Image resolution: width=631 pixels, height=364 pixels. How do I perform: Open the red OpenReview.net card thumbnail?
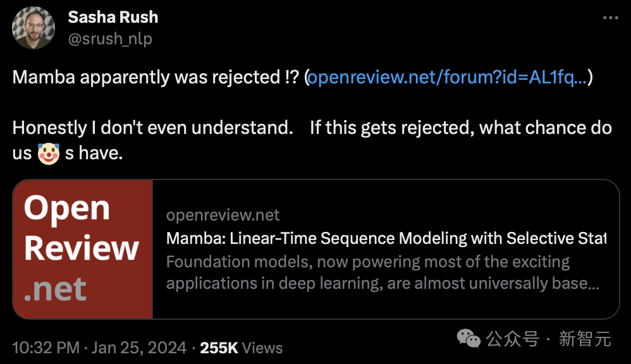83,249
